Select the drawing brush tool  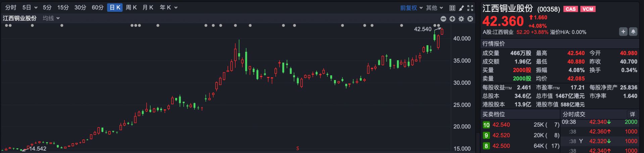click(461, 8)
